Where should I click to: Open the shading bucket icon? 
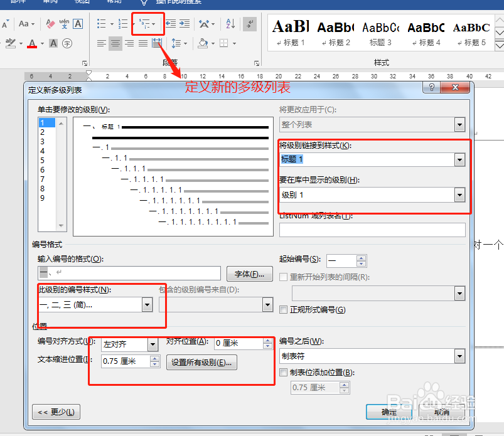203,43
